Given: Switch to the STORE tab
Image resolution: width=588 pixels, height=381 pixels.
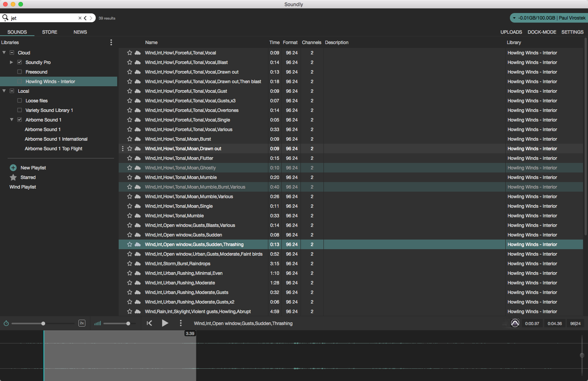Looking at the screenshot, I should coord(49,32).
